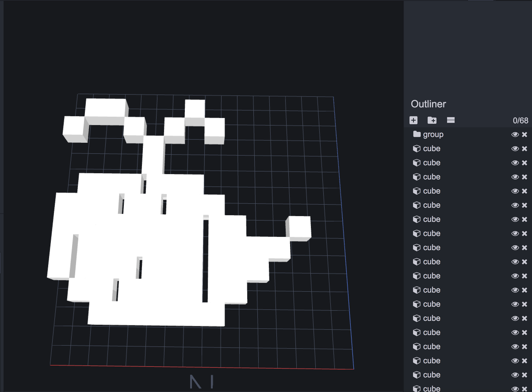This screenshot has width=532, height=392.
Task: Hide the fourth cube with eye icon
Action: tap(515, 191)
